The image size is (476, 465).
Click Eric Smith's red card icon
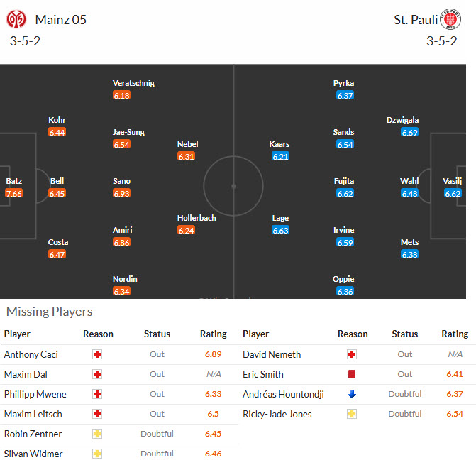click(352, 374)
